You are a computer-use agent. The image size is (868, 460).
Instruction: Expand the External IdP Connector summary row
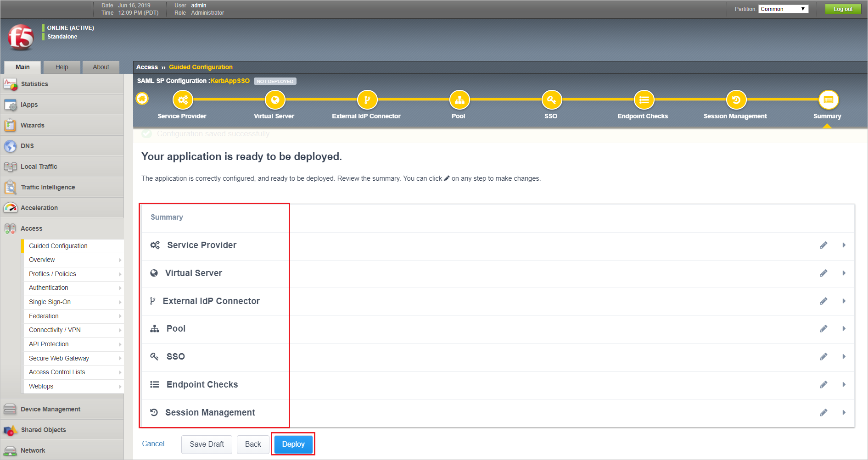[844, 301]
